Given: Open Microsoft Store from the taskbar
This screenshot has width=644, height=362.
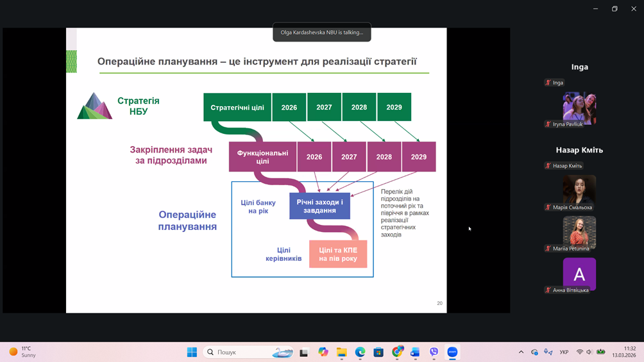Looking at the screenshot, I should pos(378,352).
